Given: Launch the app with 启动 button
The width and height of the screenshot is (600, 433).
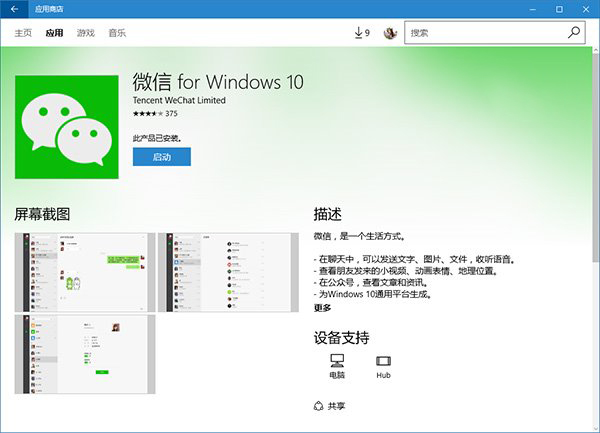Looking at the screenshot, I should [162, 157].
